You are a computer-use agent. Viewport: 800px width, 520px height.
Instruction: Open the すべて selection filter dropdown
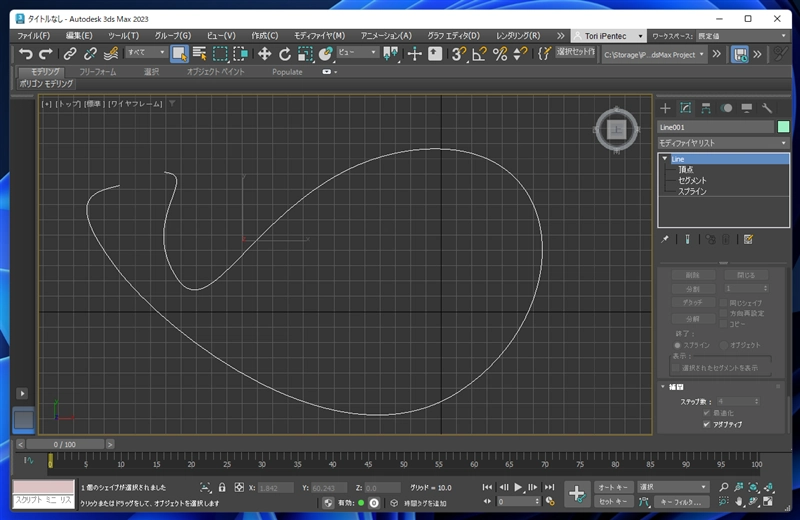click(146, 52)
